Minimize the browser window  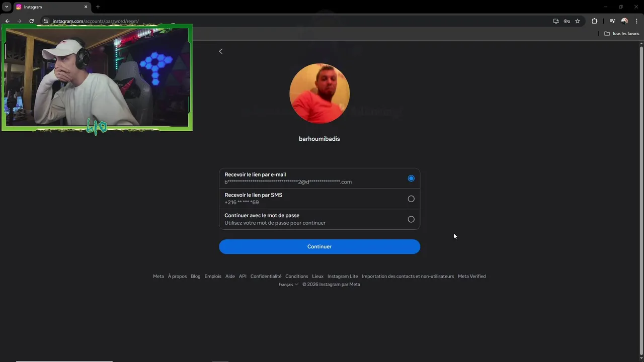point(605,7)
